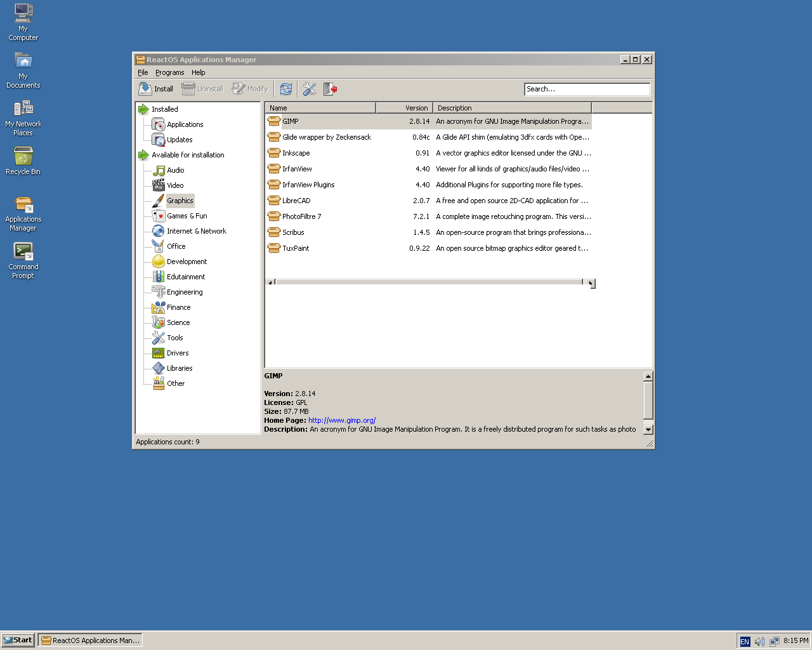Select Internet & Network category icon
Screen dimensions: 812x650
click(159, 231)
